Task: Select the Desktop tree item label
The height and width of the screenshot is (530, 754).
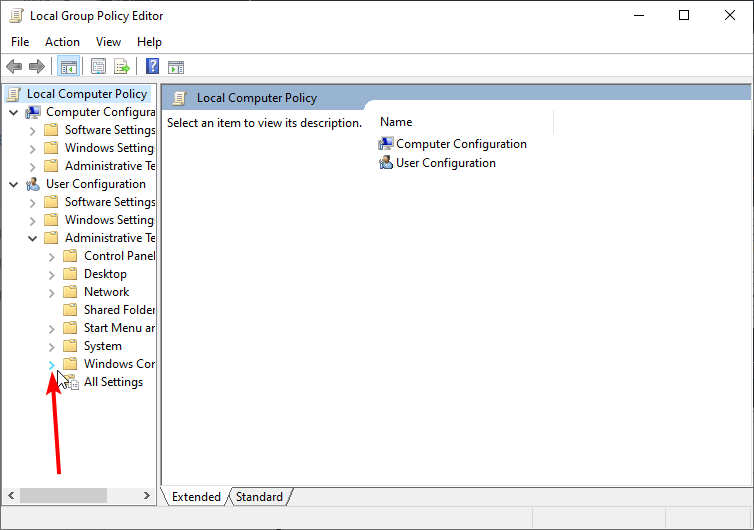Action: (105, 274)
